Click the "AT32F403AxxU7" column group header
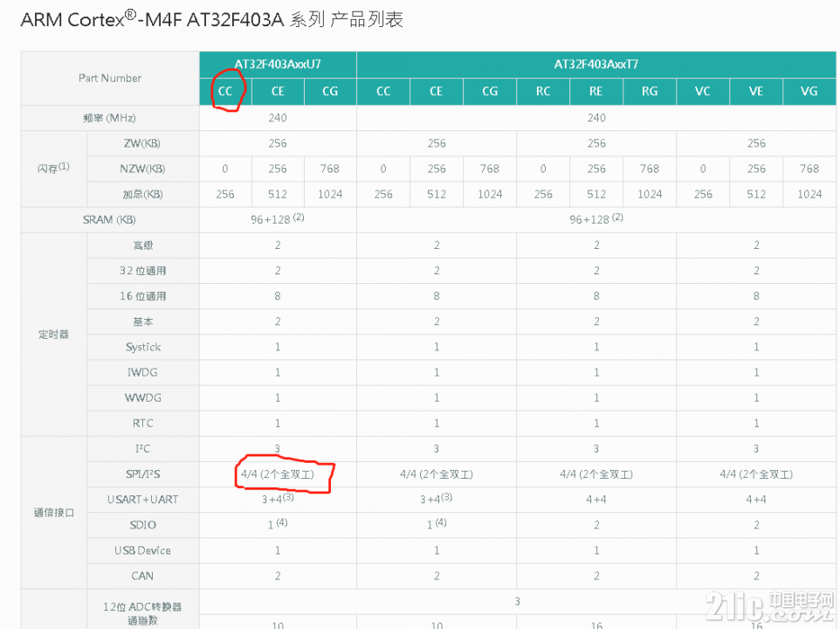The image size is (840, 629). point(278,65)
